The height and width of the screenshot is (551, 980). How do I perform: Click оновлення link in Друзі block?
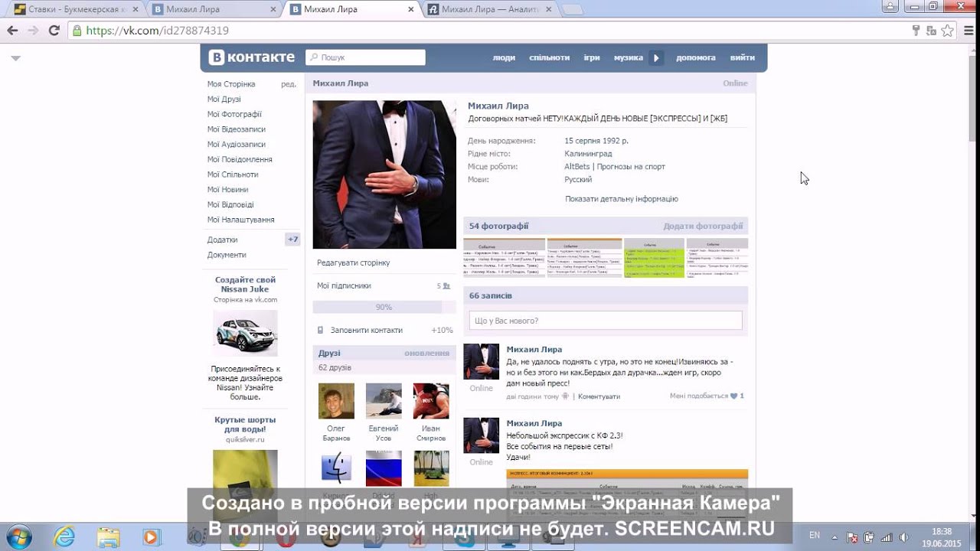point(426,354)
